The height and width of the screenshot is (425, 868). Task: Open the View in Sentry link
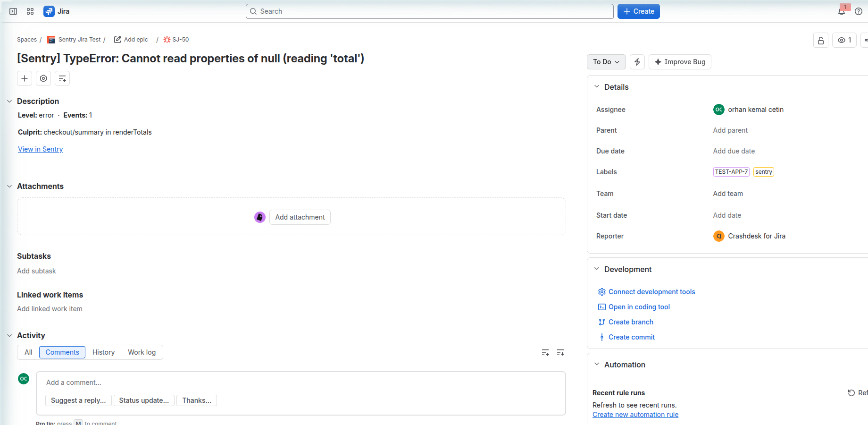click(41, 149)
